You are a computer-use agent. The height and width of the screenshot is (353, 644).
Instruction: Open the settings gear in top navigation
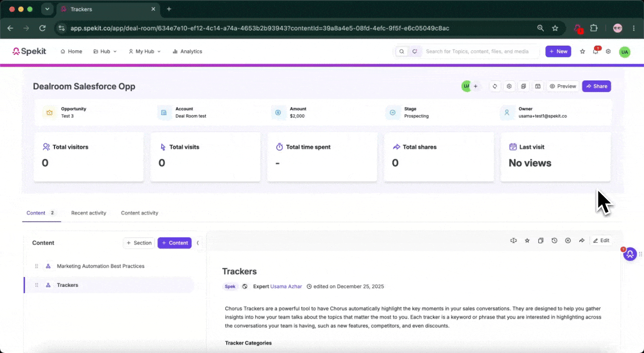[x=608, y=51]
